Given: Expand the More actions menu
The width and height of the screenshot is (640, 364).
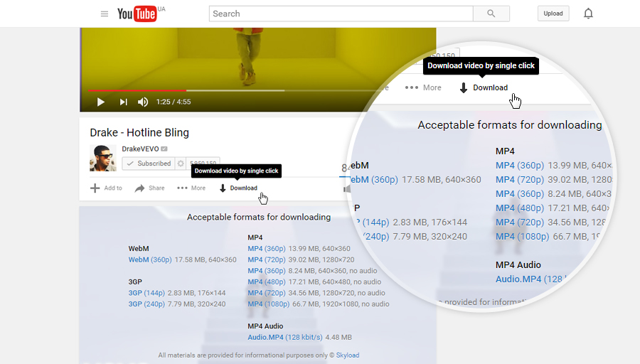Looking at the screenshot, I should click(191, 188).
